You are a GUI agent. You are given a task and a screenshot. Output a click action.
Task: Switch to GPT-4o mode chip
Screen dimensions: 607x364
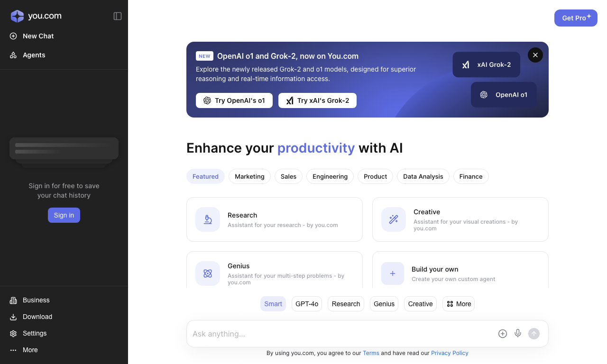307,304
